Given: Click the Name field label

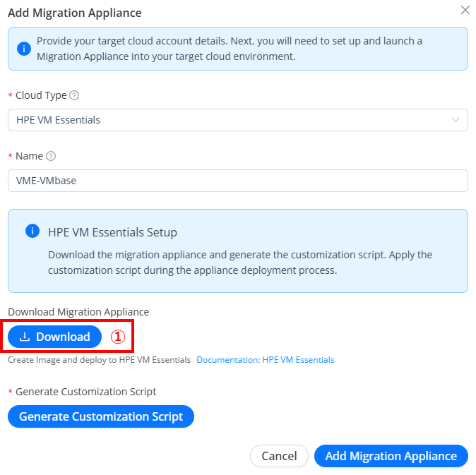Looking at the screenshot, I should 29,156.
